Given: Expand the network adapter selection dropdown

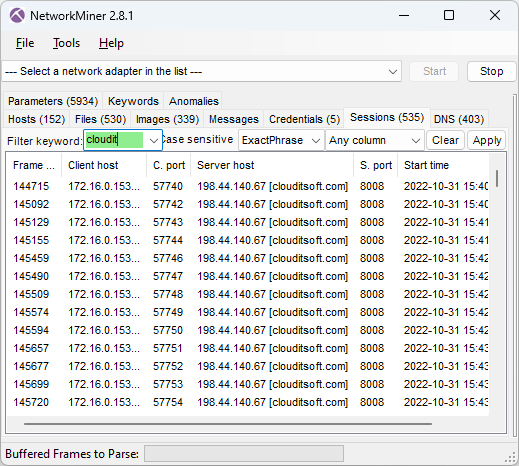Looking at the screenshot, I should coord(393,71).
